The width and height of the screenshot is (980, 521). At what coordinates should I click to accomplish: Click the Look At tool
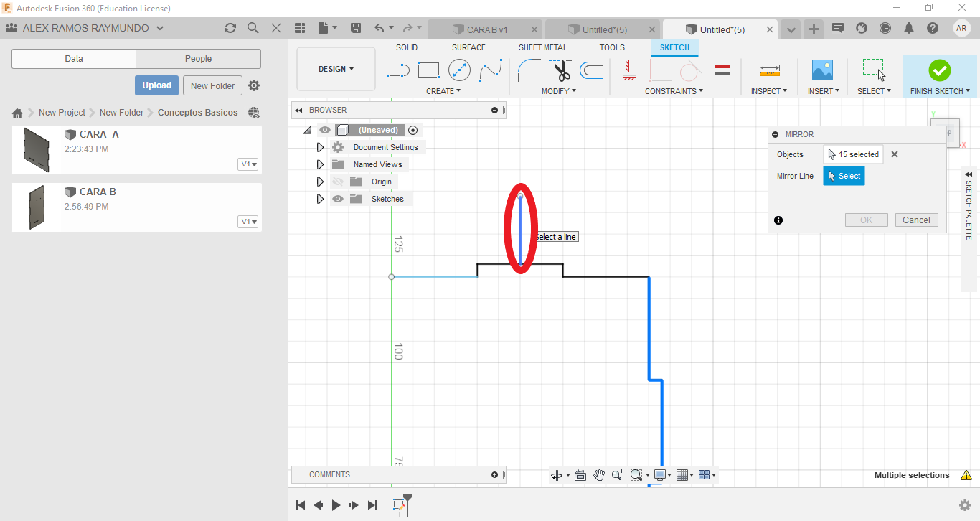click(x=580, y=475)
